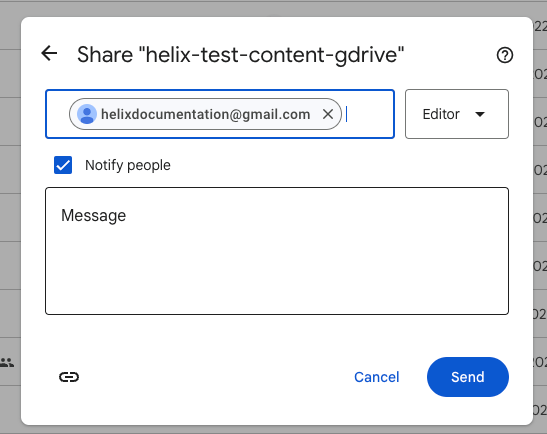Send the sharing invitation
The width and height of the screenshot is (547, 434).
point(467,377)
